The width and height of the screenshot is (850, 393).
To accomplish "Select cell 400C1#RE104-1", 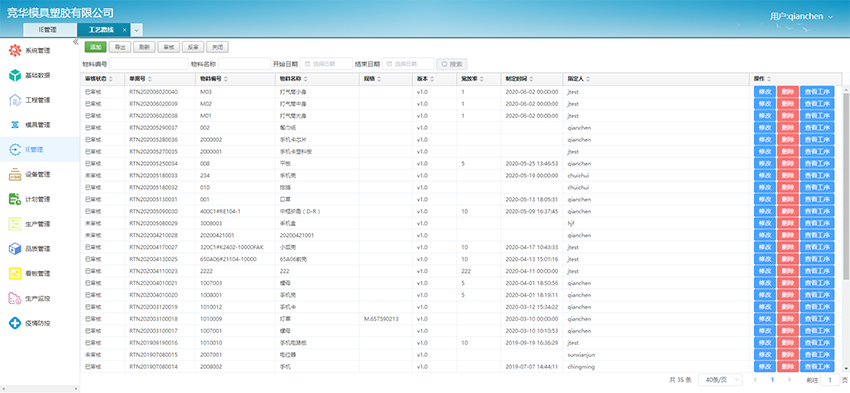I will click(x=220, y=211).
